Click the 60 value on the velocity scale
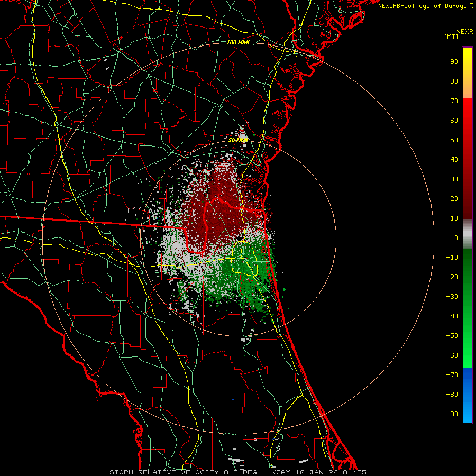 454,120
